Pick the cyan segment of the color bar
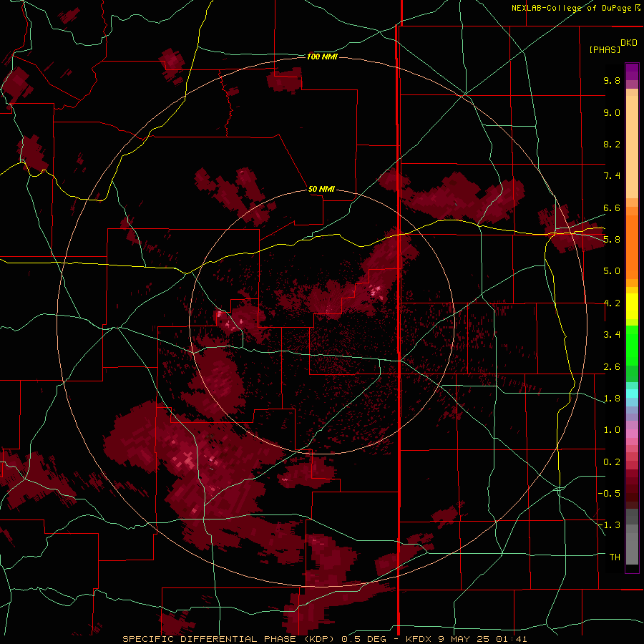 pos(632,393)
